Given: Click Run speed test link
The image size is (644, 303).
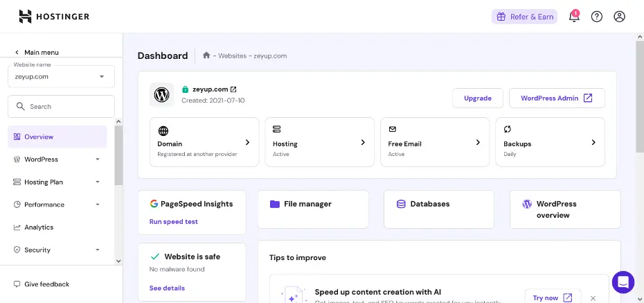Looking at the screenshot, I should tap(174, 222).
